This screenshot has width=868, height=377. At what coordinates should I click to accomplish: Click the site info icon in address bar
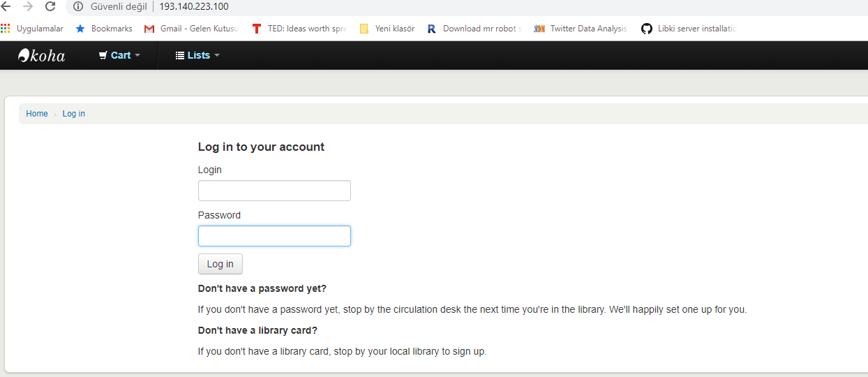[x=78, y=6]
